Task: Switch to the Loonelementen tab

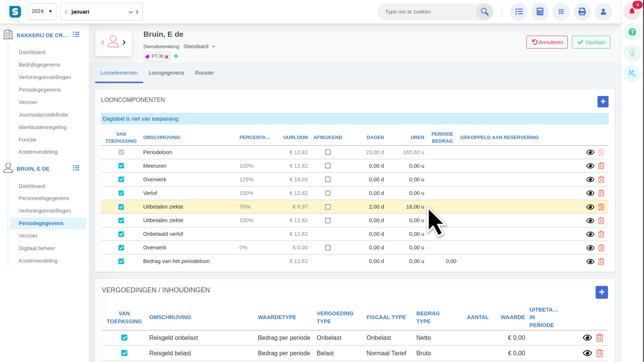Action: [119, 73]
